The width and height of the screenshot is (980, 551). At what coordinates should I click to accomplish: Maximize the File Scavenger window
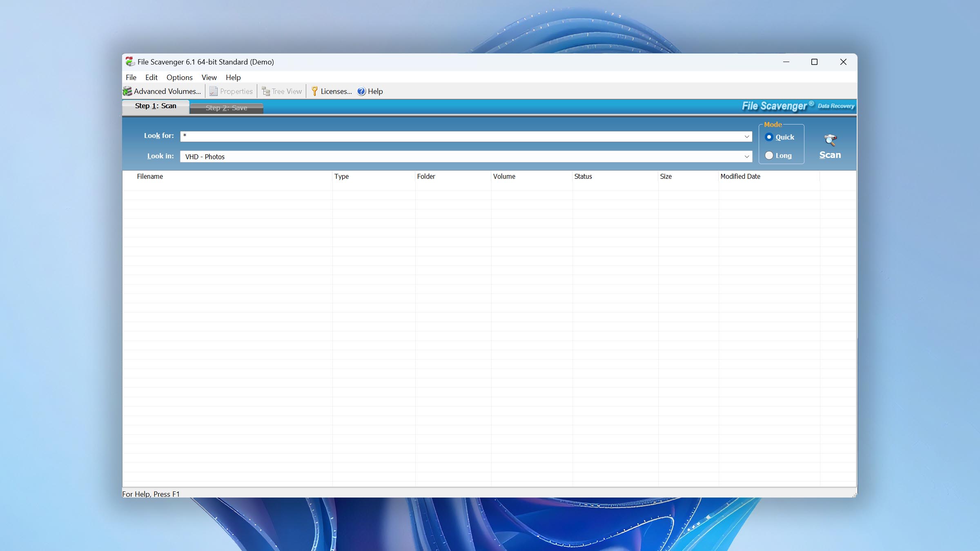(814, 62)
